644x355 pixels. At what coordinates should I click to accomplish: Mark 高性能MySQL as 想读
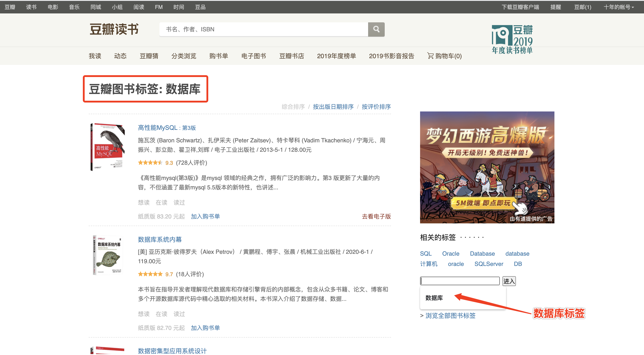(144, 202)
